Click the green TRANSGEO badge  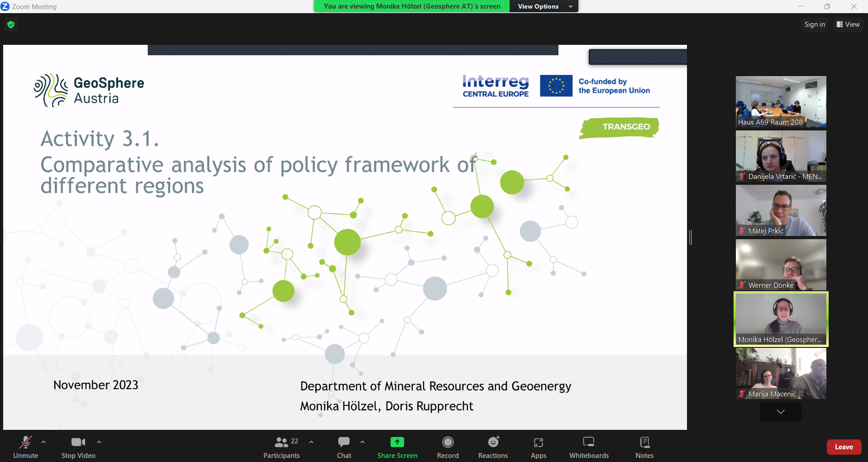(x=620, y=128)
